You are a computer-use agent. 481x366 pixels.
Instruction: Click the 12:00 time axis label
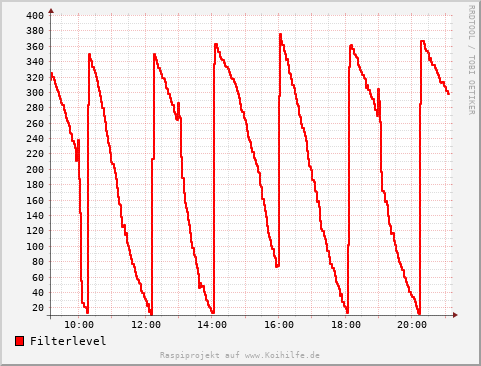coord(146,325)
